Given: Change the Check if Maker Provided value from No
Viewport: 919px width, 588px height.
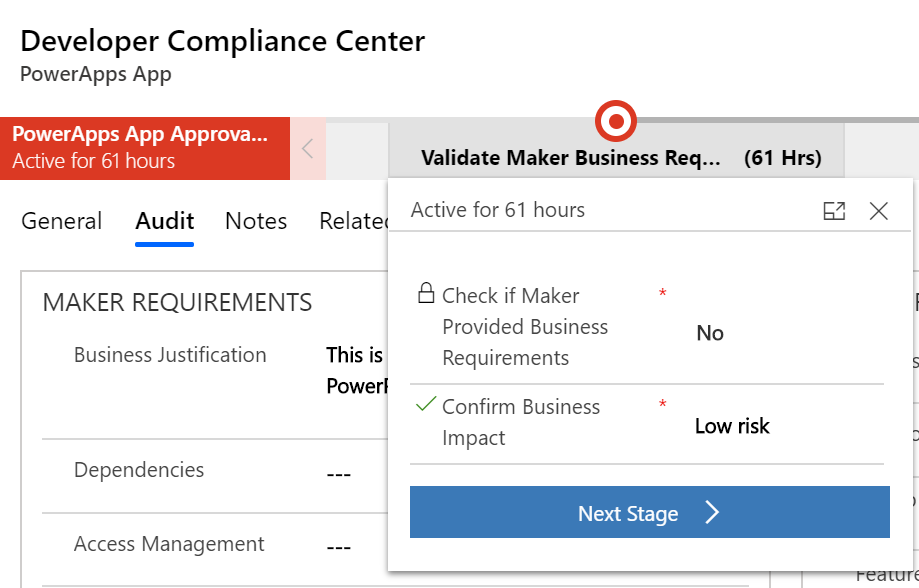Looking at the screenshot, I should [709, 333].
